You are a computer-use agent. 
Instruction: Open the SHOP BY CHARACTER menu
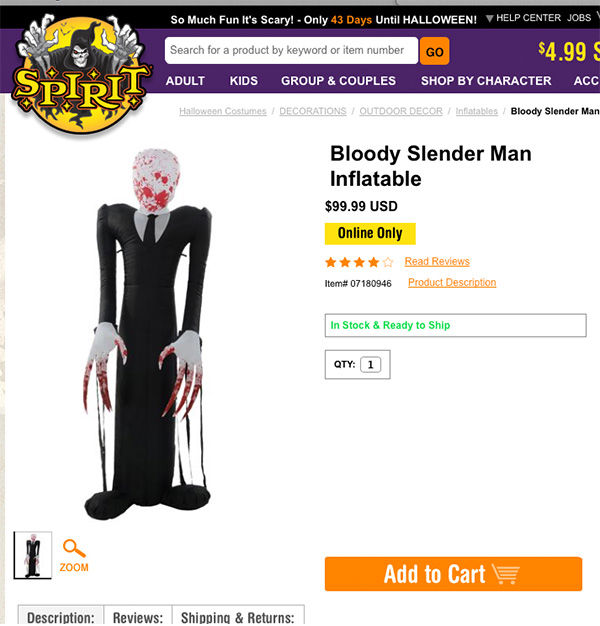[x=486, y=81]
